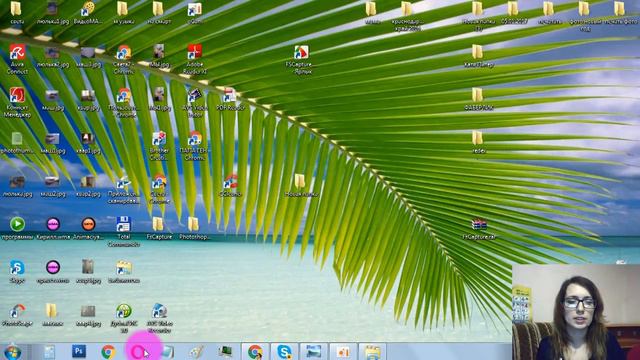Image resolution: width=640 pixels, height=360 pixels.
Task: Open the 05032017 folder
Action: (x=513, y=13)
